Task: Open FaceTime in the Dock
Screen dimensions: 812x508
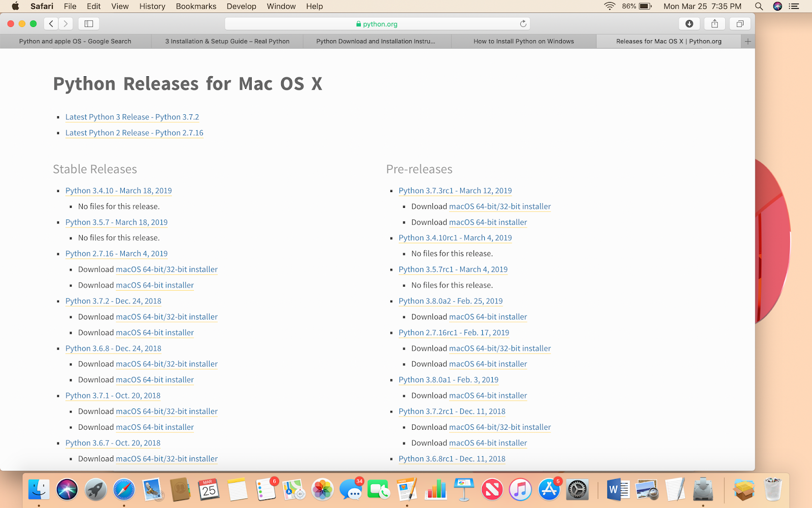Action: (379, 490)
